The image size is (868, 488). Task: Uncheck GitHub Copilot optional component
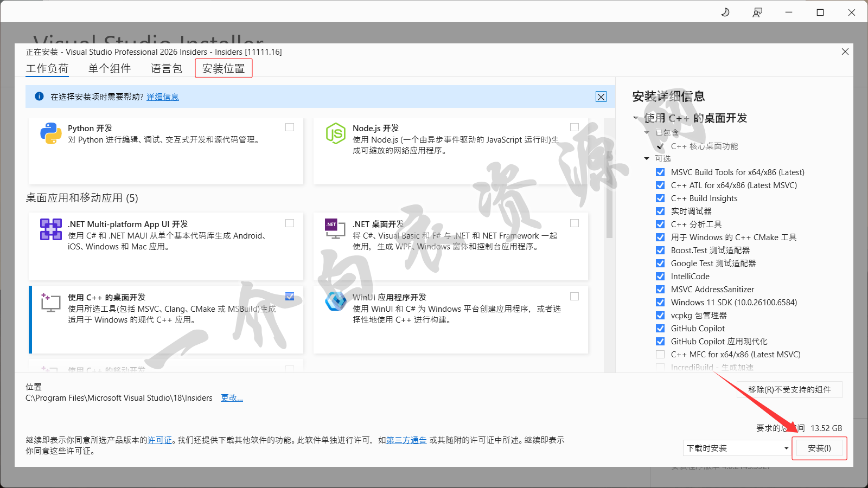pos(660,329)
